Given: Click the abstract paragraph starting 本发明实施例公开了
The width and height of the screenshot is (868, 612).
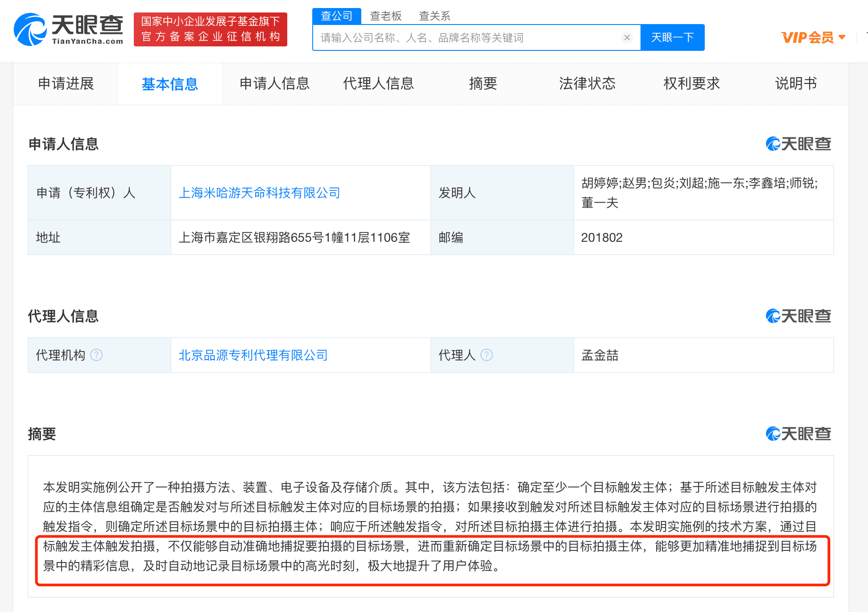Looking at the screenshot, I should [x=430, y=526].
